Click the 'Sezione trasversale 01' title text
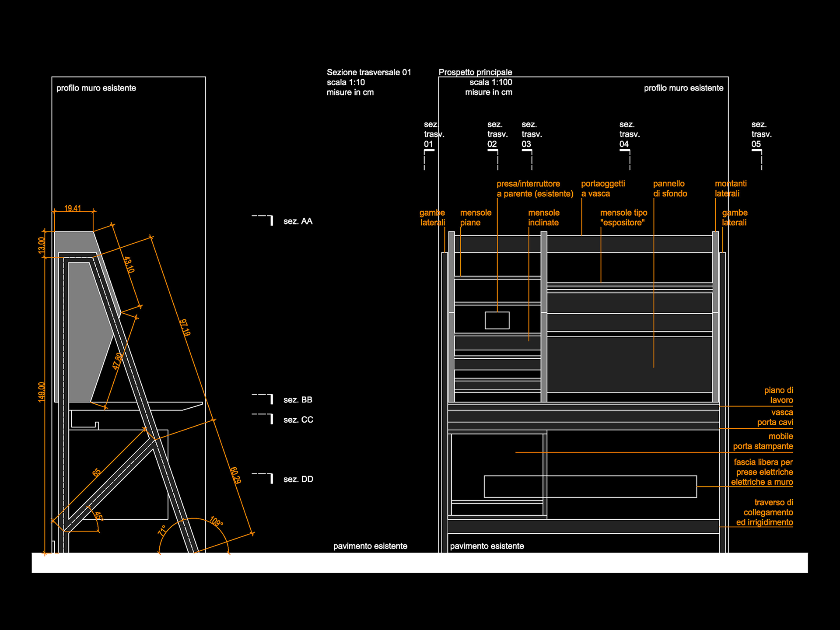Viewport: 840px width, 630px height. (x=369, y=73)
